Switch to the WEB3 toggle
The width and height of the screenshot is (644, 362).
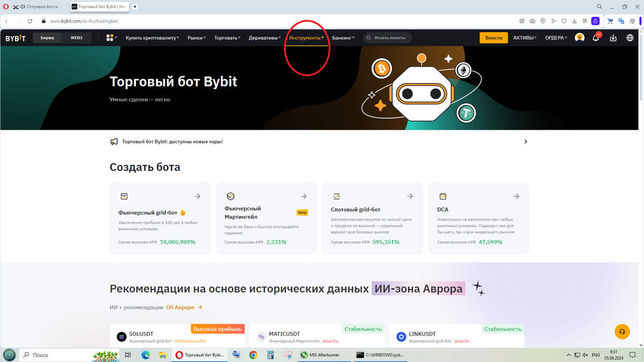coord(76,38)
